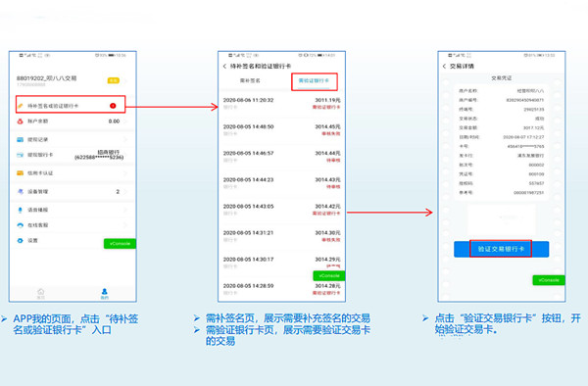Open the chevron on the 账户余额 row
Image resolution: width=588 pixels, height=386 pixels.
(x=125, y=121)
